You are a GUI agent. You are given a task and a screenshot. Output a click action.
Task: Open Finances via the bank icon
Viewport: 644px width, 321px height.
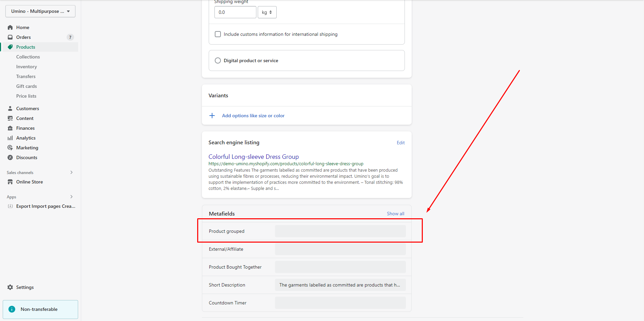10,128
